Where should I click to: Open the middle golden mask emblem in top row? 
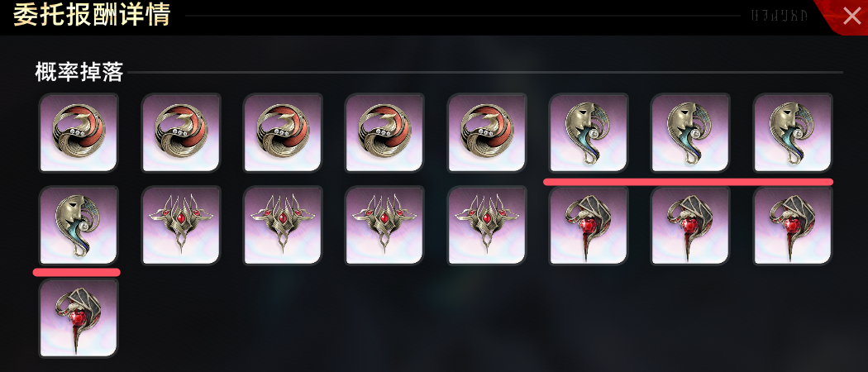coord(690,133)
